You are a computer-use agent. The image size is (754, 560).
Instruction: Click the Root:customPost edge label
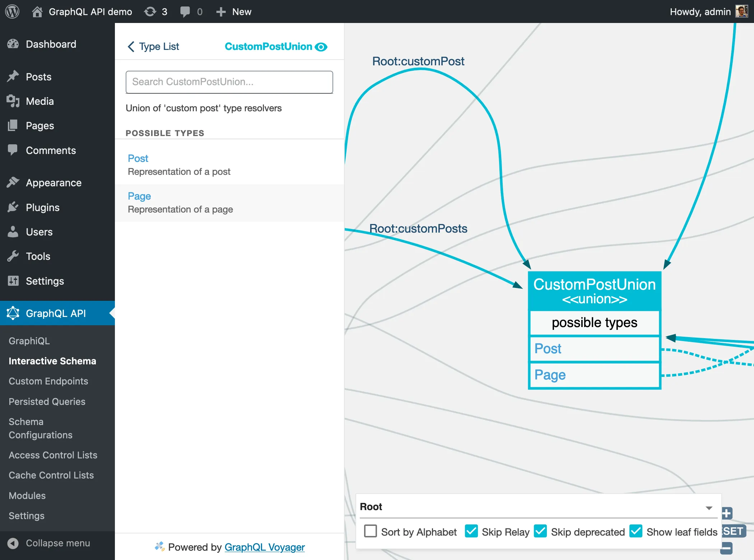418,61
